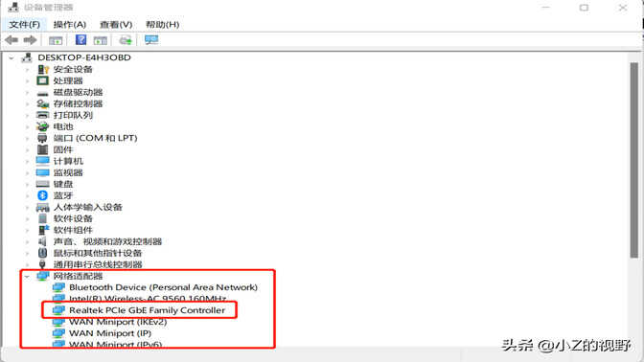Click the 监视器 monitor icon

[43, 172]
